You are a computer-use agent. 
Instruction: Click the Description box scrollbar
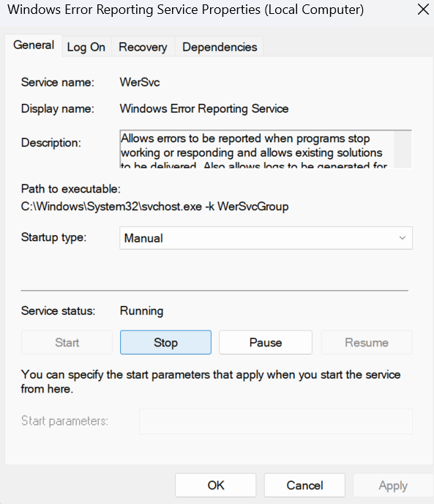(x=403, y=149)
